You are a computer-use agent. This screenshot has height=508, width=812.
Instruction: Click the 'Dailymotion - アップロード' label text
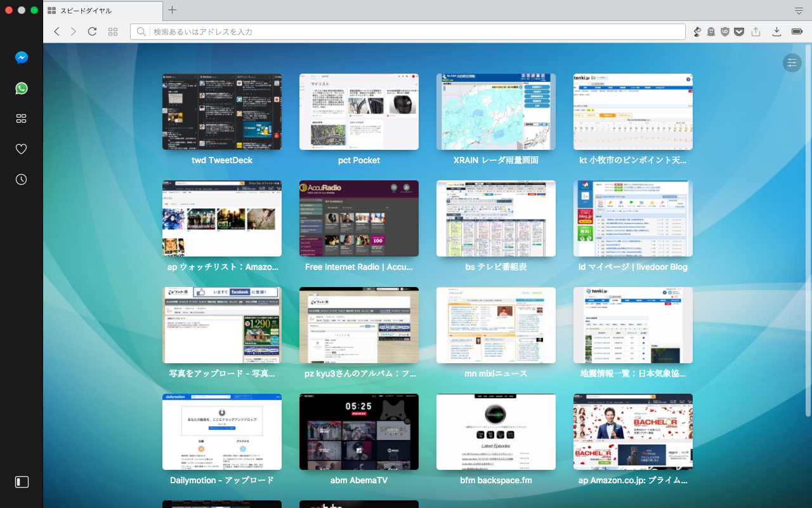click(x=222, y=481)
